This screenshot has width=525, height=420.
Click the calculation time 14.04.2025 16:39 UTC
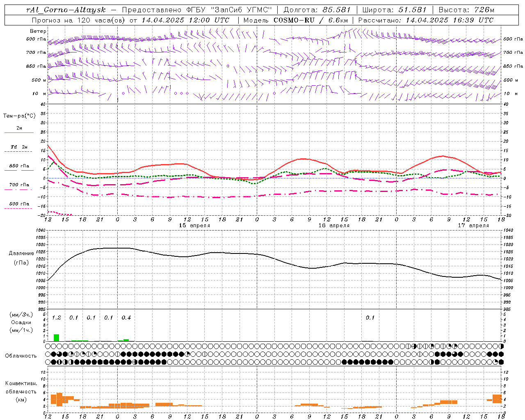(x=450, y=20)
